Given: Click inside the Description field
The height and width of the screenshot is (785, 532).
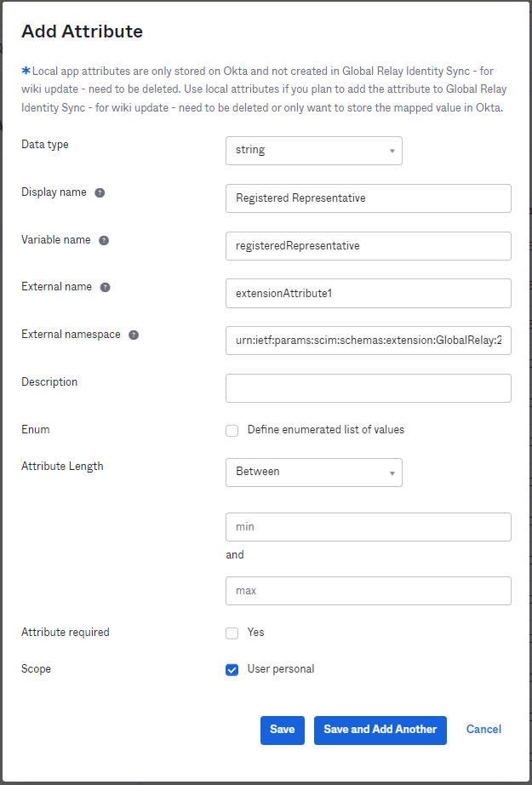Looking at the screenshot, I should [368, 387].
